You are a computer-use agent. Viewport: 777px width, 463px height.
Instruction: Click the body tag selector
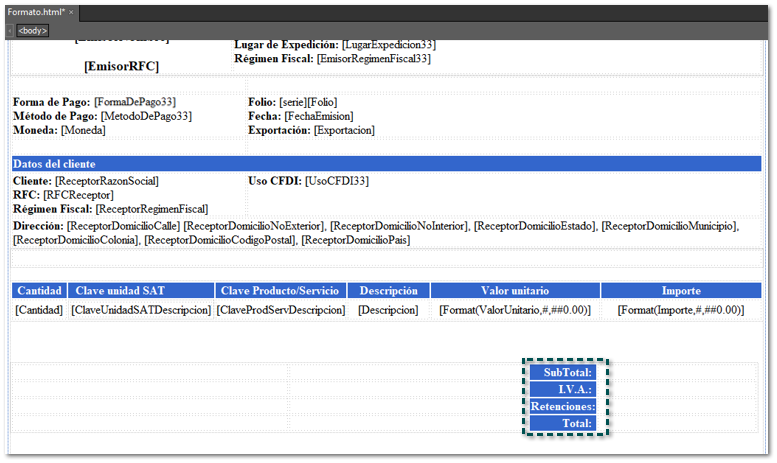click(33, 31)
